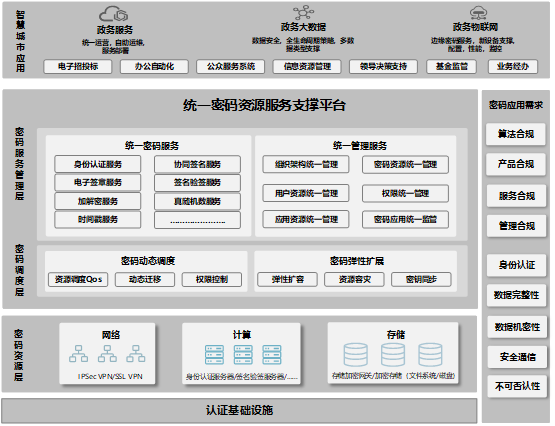The height and width of the screenshot is (426, 555).
Task: Click the middle server rack icon under 计算
Action: 243,355
